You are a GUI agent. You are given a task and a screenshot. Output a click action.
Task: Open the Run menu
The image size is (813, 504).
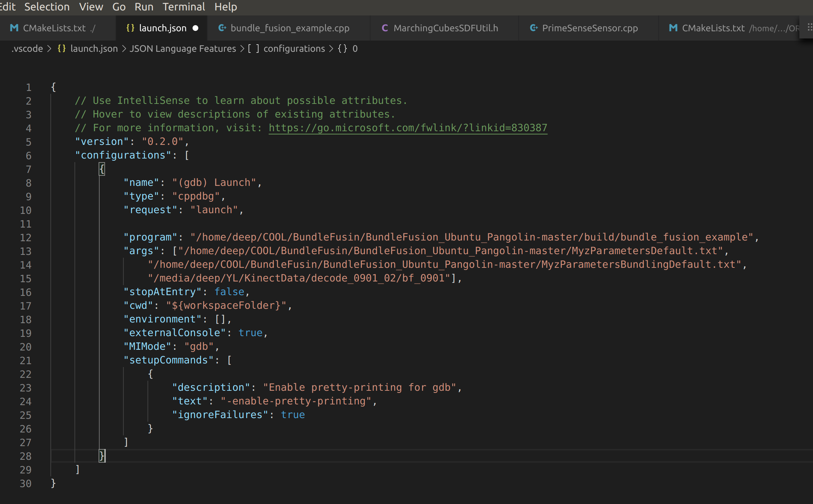pos(144,7)
